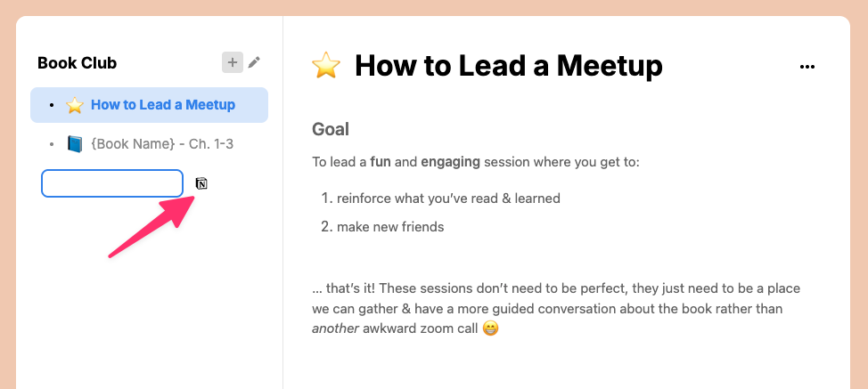
Task: Click the reinforce what you've read list item
Action: [448, 198]
